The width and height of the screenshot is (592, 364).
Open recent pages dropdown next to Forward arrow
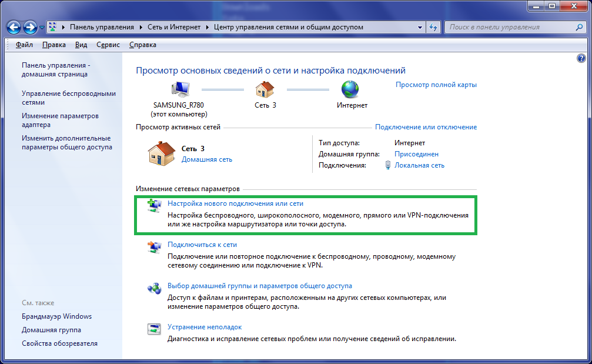[x=42, y=28]
